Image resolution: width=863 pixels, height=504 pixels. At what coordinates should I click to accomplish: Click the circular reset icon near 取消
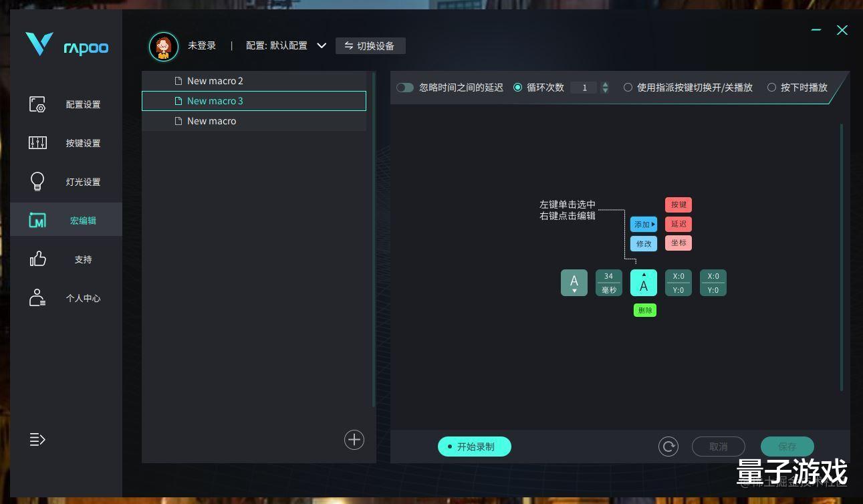coord(668,446)
